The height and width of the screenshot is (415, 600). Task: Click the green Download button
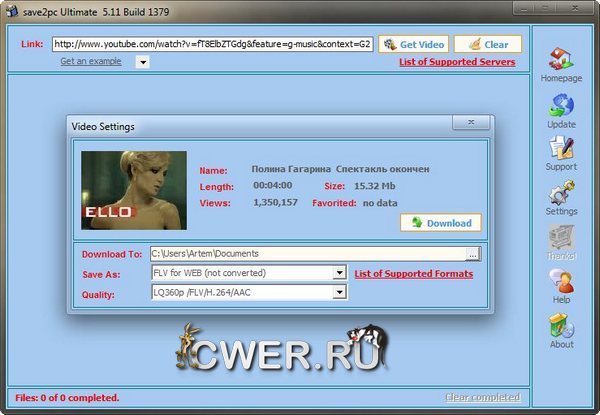click(441, 222)
